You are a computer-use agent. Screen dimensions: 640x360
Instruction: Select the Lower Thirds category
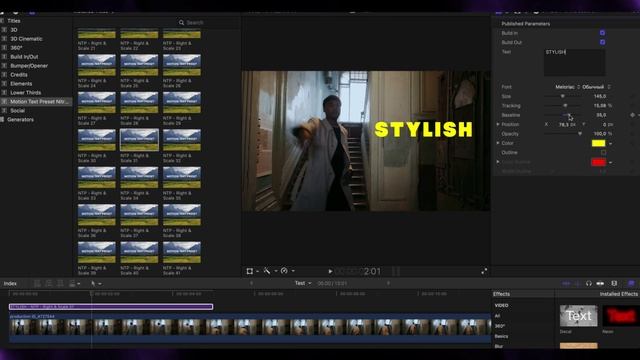pyautogui.click(x=25, y=93)
